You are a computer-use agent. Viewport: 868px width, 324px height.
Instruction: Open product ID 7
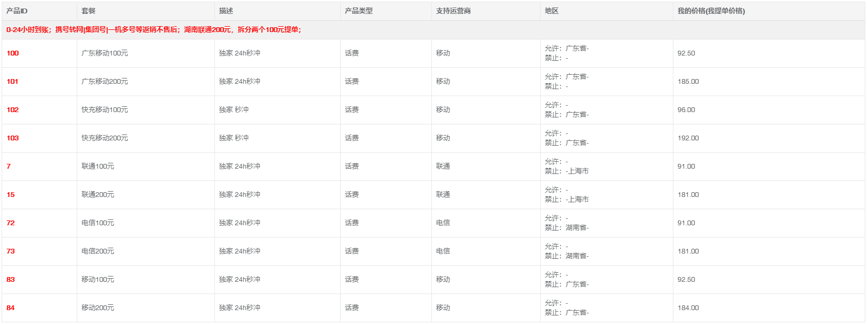[x=9, y=167]
